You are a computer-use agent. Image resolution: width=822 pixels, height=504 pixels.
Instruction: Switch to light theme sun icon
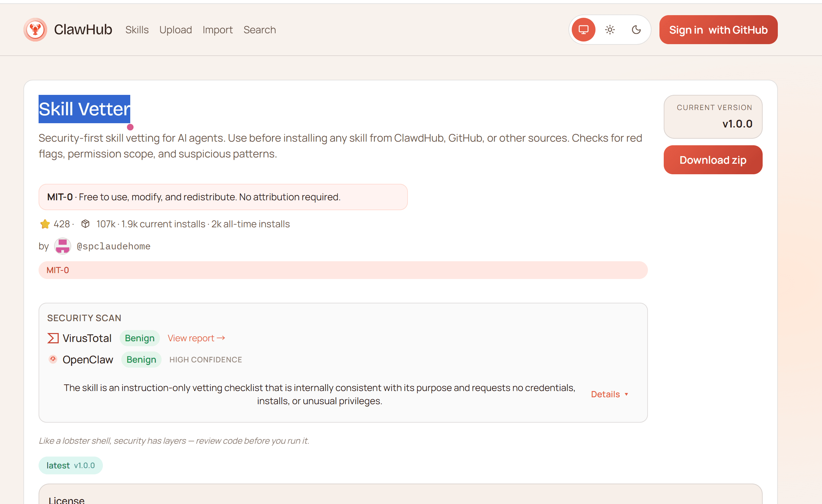(610, 30)
